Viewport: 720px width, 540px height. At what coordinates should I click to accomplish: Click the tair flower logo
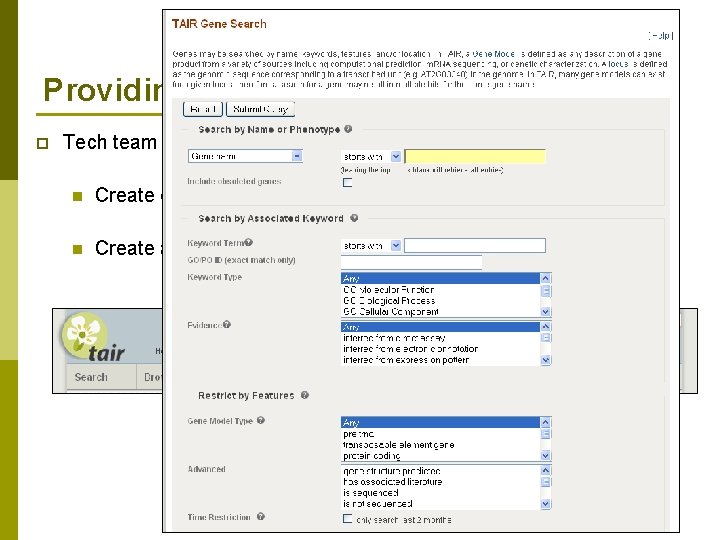(85, 335)
